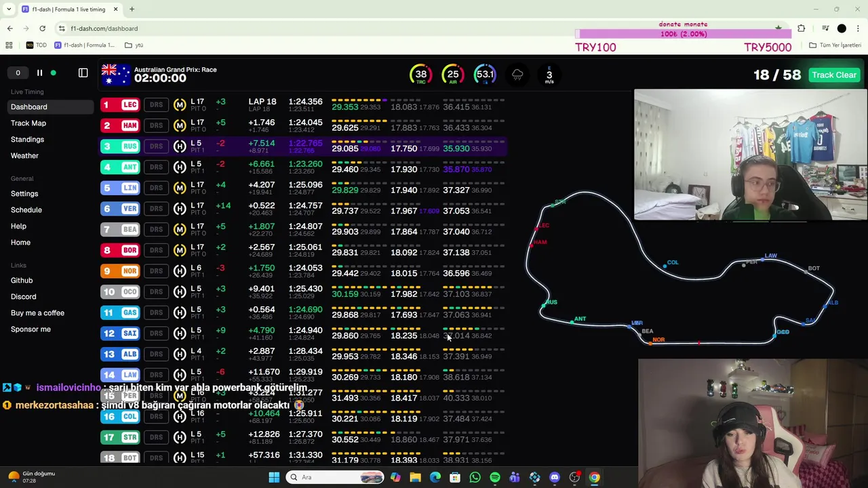Image resolution: width=868 pixels, height=488 pixels.
Task: Open the Schedule page
Action: (x=26, y=209)
